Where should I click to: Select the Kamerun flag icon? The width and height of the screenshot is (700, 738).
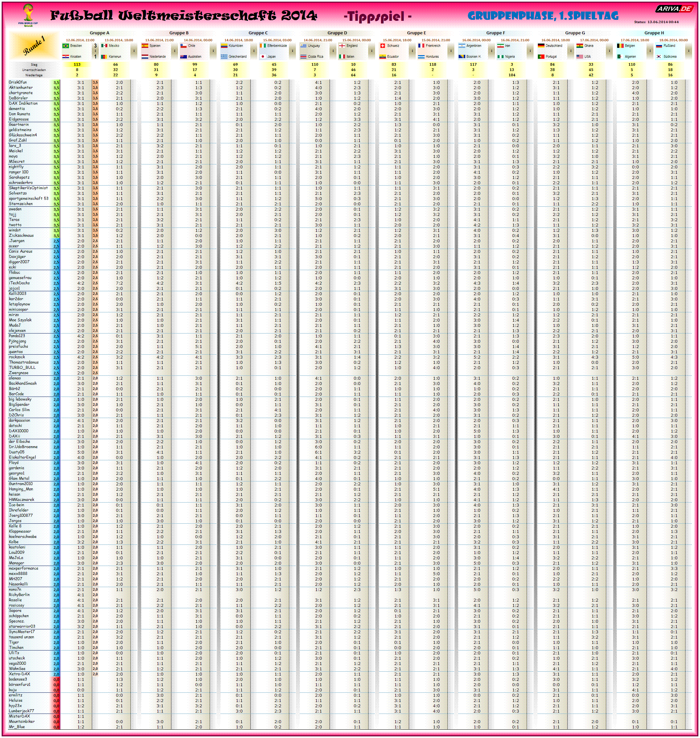point(104,57)
